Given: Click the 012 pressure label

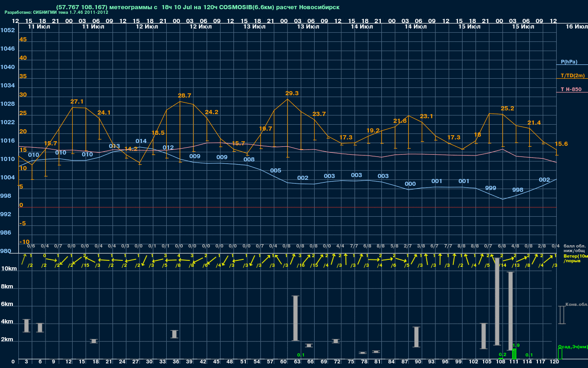Looking at the screenshot, I should click(x=168, y=148).
